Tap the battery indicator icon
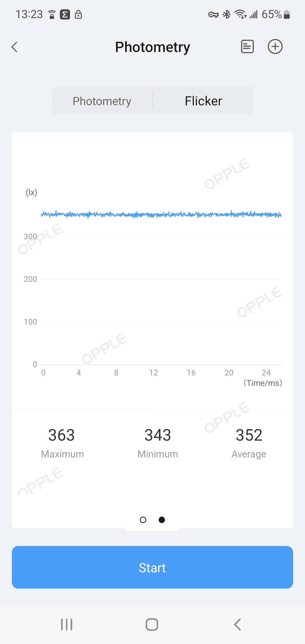Viewport: 305px width, 644px height. pyautogui.click(x=287, y=14)
